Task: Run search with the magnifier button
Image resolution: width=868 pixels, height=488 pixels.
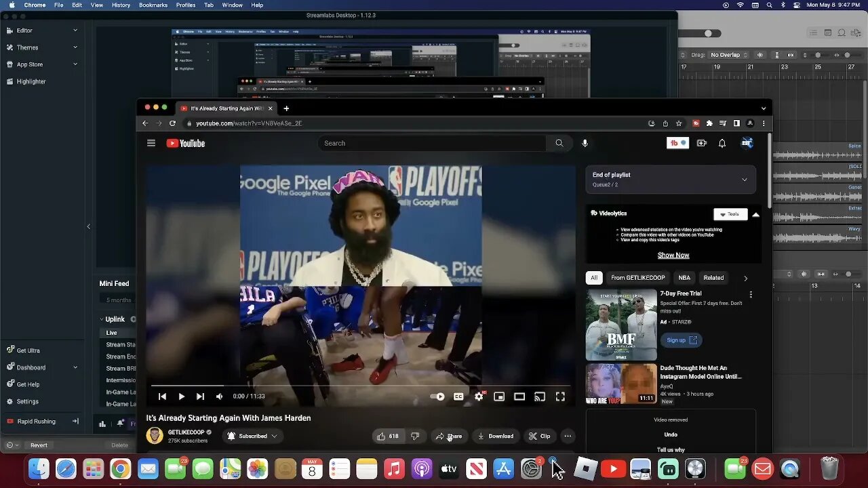Action: pyautogui.click(x=559, y=143)
